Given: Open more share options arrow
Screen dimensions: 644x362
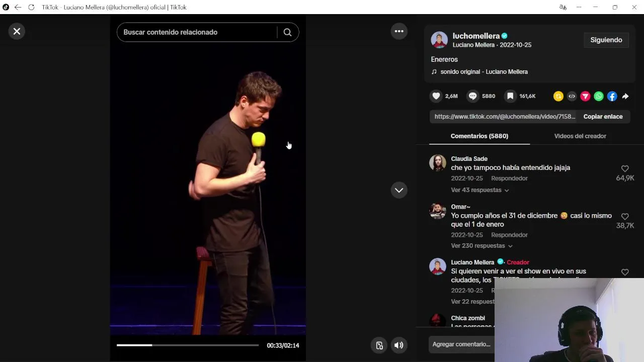Looking at the screenshot, I should [625, 96].
